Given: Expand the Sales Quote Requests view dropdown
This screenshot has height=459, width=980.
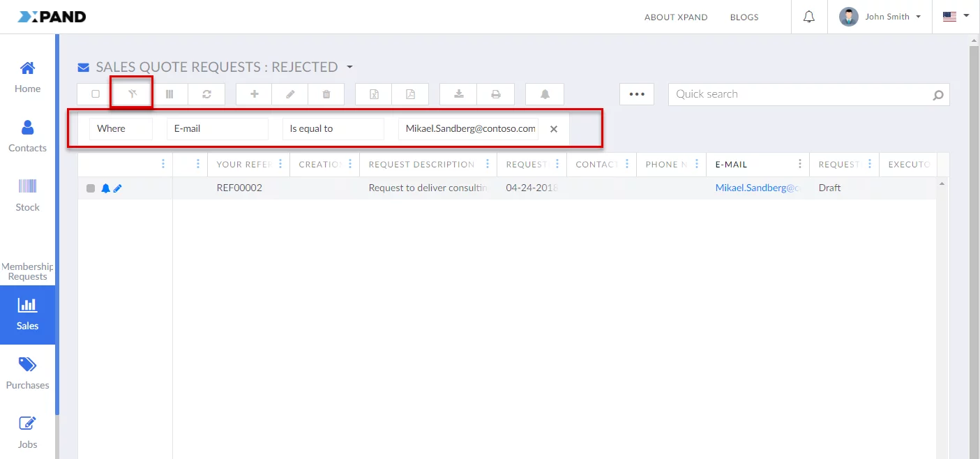Looking at the screenshot, I should [x=350, y=68].
